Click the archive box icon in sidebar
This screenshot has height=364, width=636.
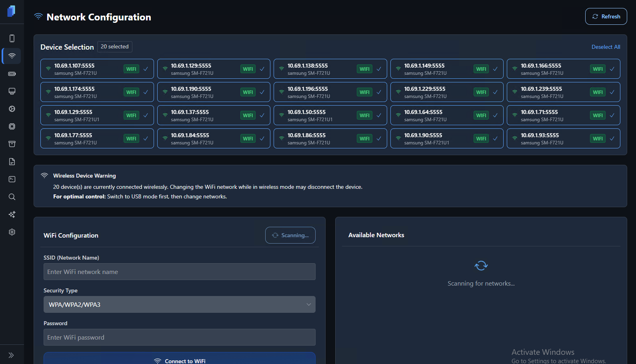click(12, 144)
